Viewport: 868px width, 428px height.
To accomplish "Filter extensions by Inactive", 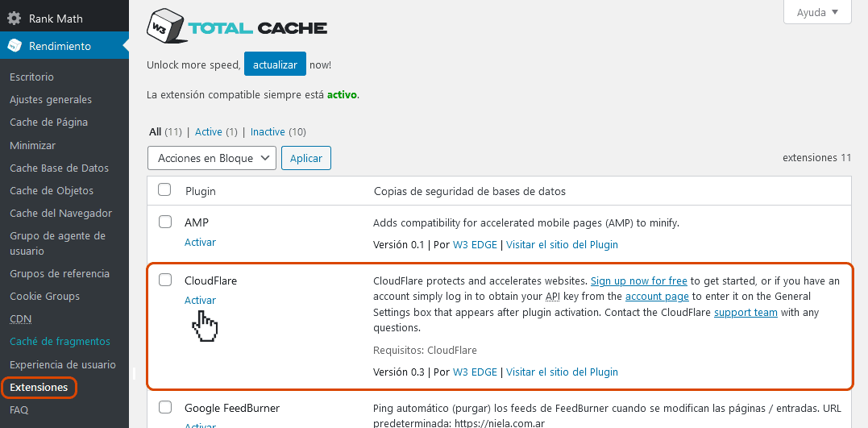I will click(268, 132).
